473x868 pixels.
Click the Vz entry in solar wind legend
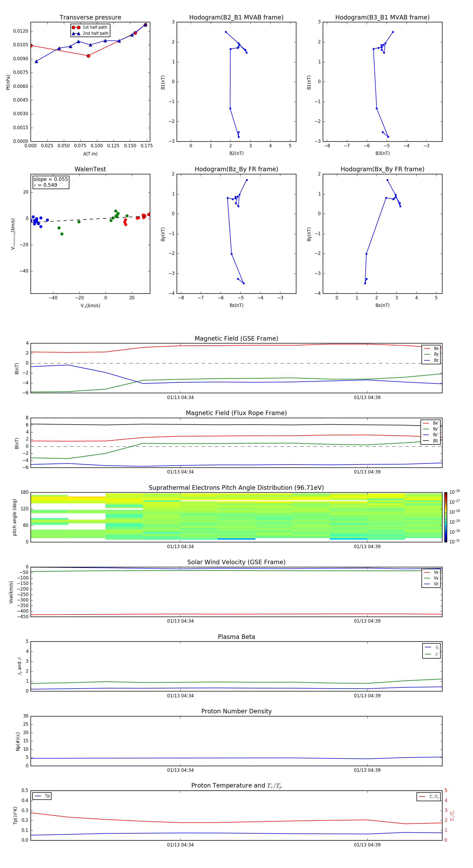(431, 584)
